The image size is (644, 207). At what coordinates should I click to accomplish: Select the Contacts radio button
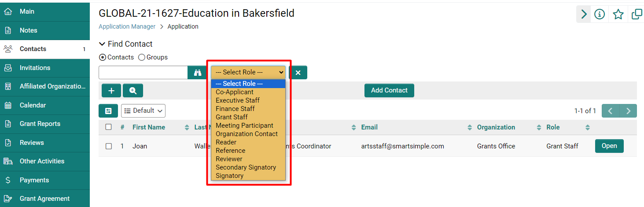point(103,57)
